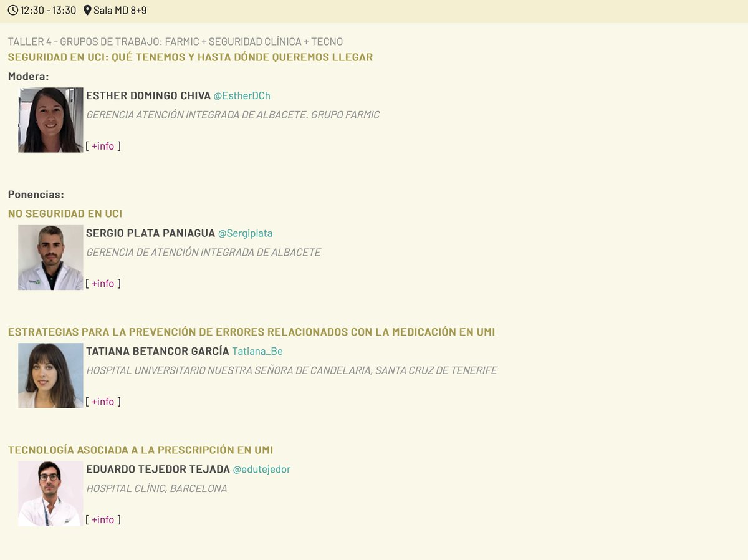Open the @edutejedor Twitter handle
This screenshot has width=748, height=560.
pos(262,470)
